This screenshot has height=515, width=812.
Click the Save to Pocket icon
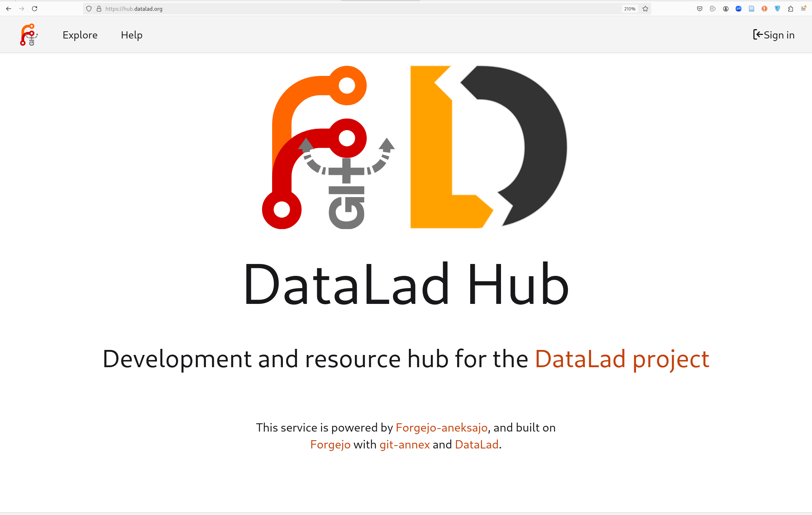pyautogui.click(x=700, y=9)
